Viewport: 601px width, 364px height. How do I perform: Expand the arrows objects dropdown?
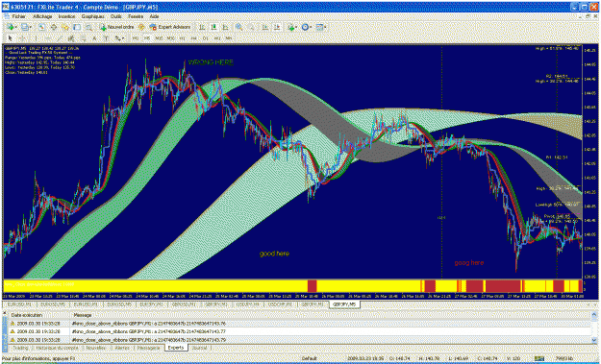click(x=123, y=38)
